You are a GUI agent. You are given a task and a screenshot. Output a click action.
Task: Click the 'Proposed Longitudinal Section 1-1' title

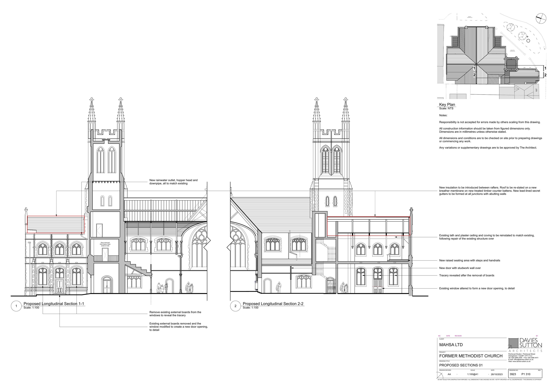54,304
